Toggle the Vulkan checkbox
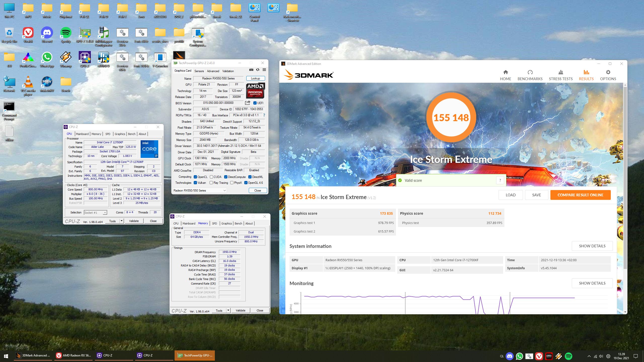644x362 pixels. [x=195, y=183]
